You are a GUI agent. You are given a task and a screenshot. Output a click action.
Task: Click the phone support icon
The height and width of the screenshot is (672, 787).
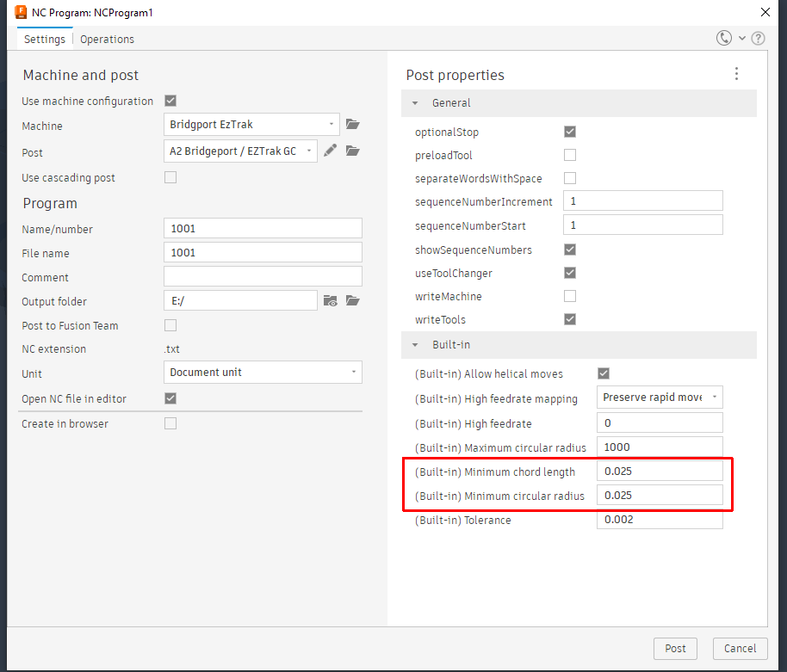724,39
